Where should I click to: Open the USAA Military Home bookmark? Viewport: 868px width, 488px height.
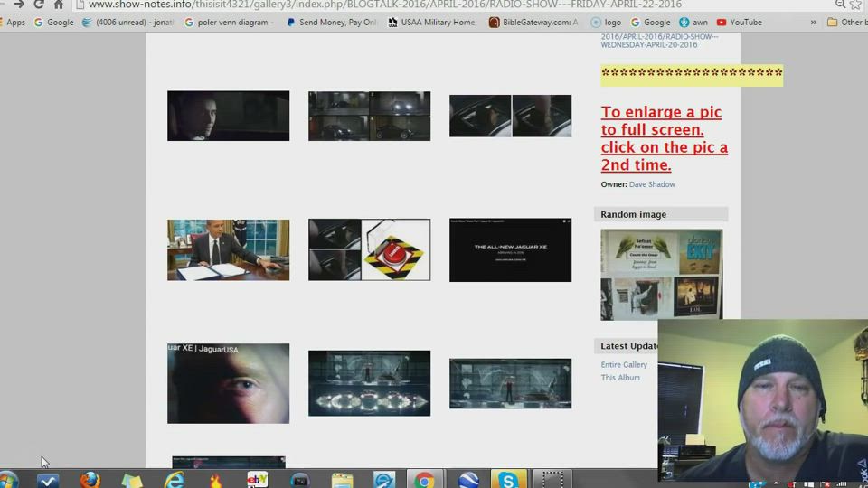tap(430, 23)
